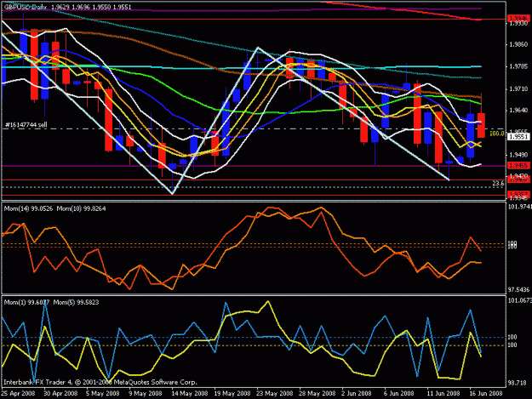The height and width of the screenshot is (399, 532).
Task: Click the yellow dashed 100 level value
Action: point(512,345)
